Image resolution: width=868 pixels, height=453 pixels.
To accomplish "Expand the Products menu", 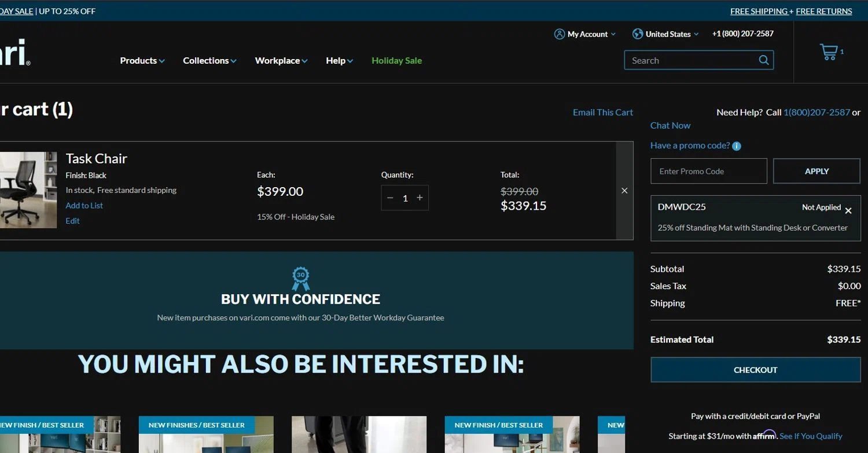I will (142, 60).
